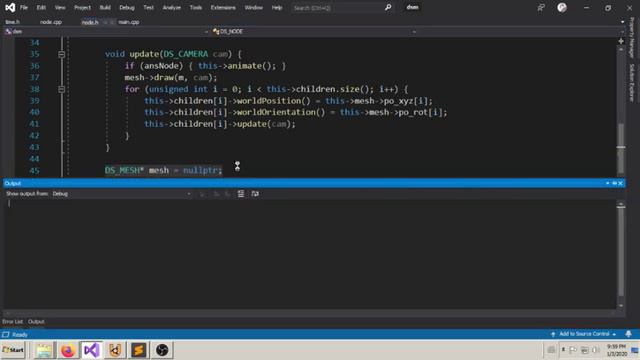Click the taskbar clock
The height and width of the screenshot is (360, 640).
[616, 350]
